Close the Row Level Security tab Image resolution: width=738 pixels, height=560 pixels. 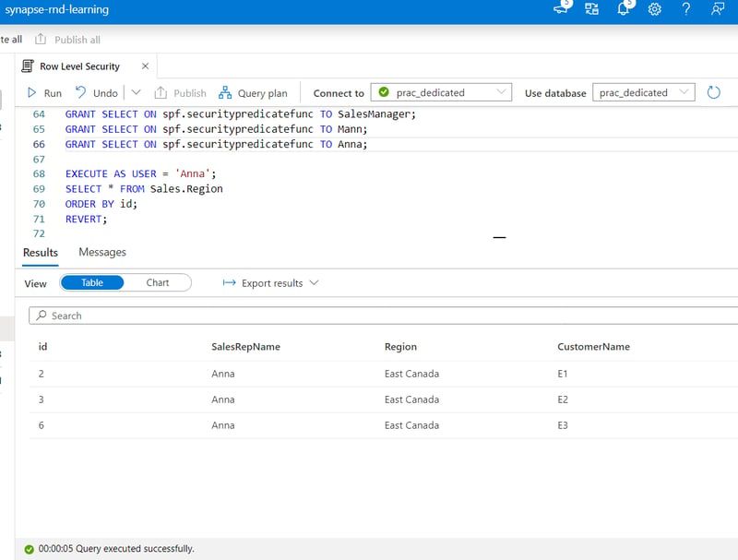tap(143, 66)
